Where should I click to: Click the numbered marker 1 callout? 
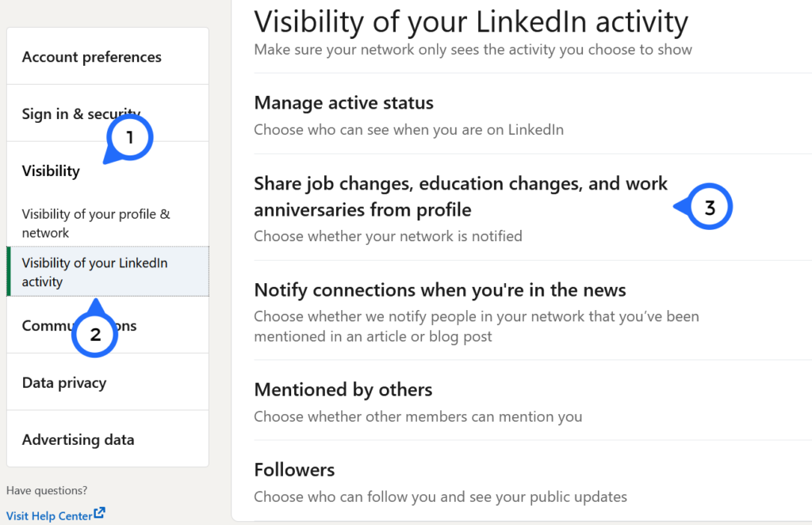[128, 139]
